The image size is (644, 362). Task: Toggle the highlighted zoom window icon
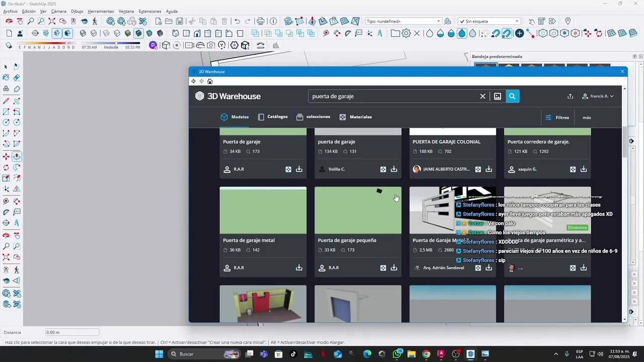pos(41,21)
